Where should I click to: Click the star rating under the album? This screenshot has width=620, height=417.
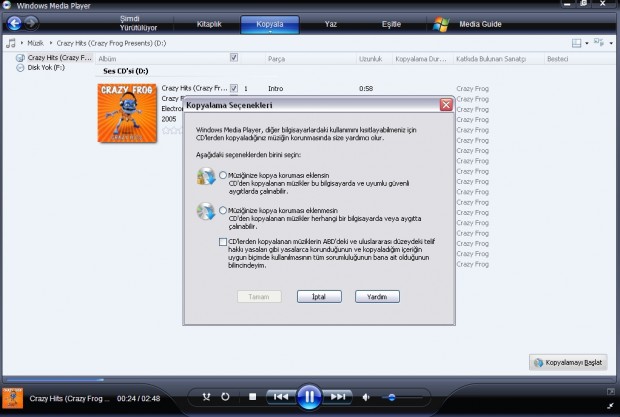[172, 130]
